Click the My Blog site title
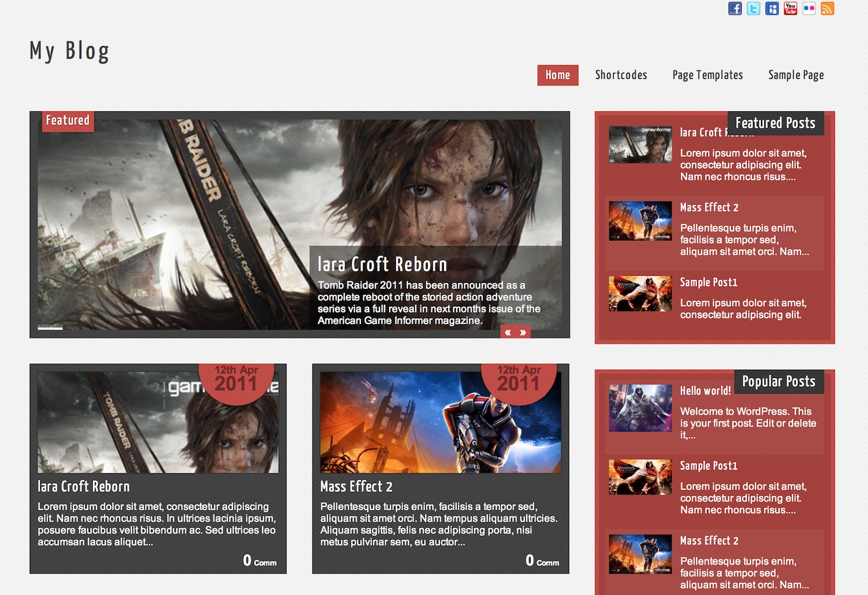This screenshot has width=868, height=595. (x=69, y=51)
